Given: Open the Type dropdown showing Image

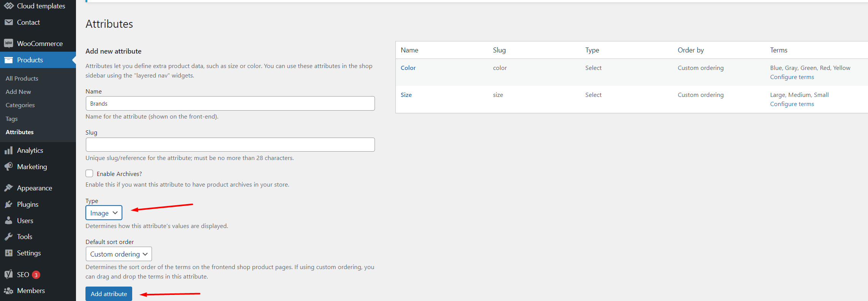Looking at the screenshot, I should coord(104,213).
